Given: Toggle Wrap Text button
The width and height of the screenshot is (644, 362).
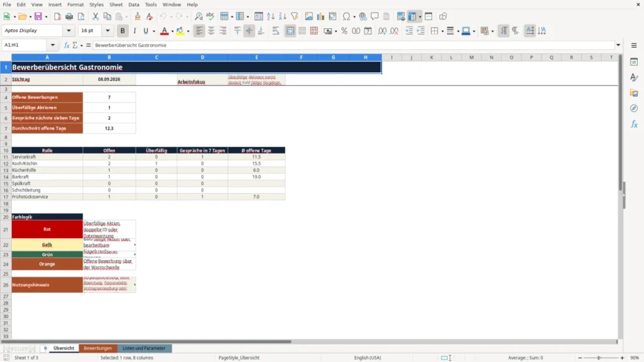Looking at the screenshot, I should pyautogui.click(x=275, y=31).
